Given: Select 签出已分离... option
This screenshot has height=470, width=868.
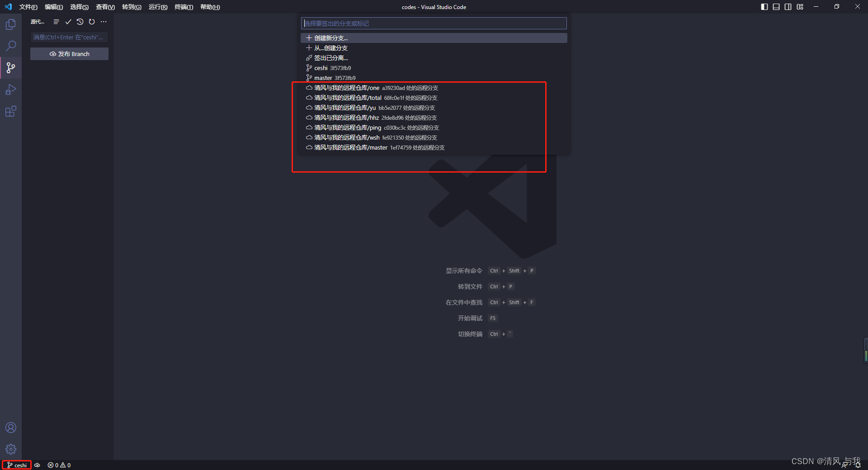Looking at the screenshot, I should (x=434, y=58).
